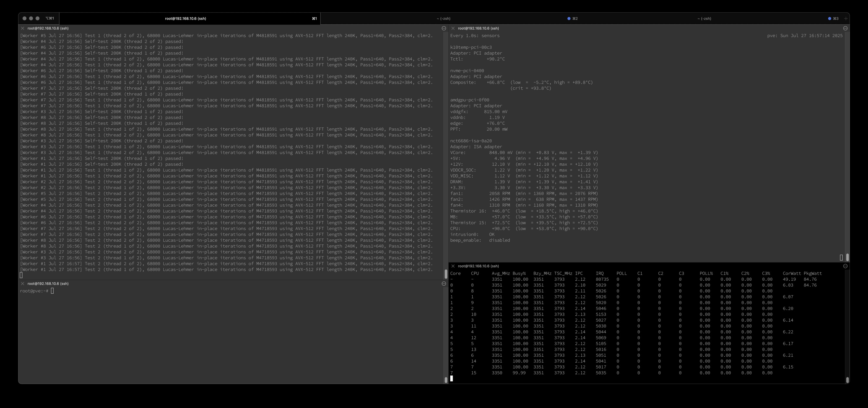Click the blue activity dot on tab ⌘3
This screenshot has height=408, width=868.
point(830,19)
